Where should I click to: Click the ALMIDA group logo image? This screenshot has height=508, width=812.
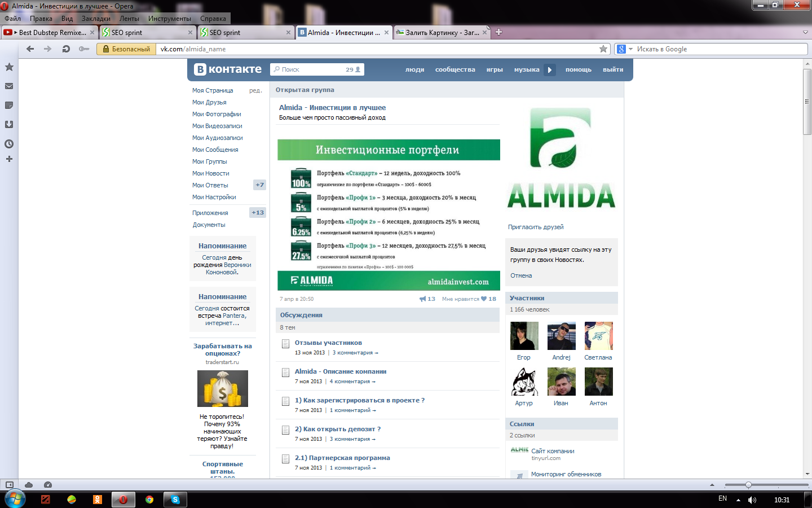(562, 158)
